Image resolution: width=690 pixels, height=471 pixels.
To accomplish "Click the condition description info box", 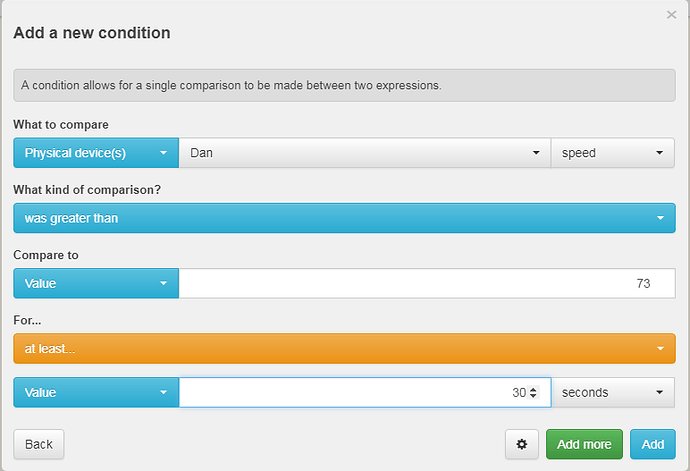I will [x=344, y=85].
